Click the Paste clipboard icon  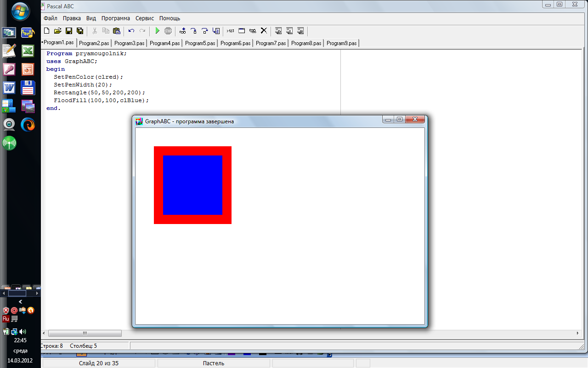tap(117, 31)
